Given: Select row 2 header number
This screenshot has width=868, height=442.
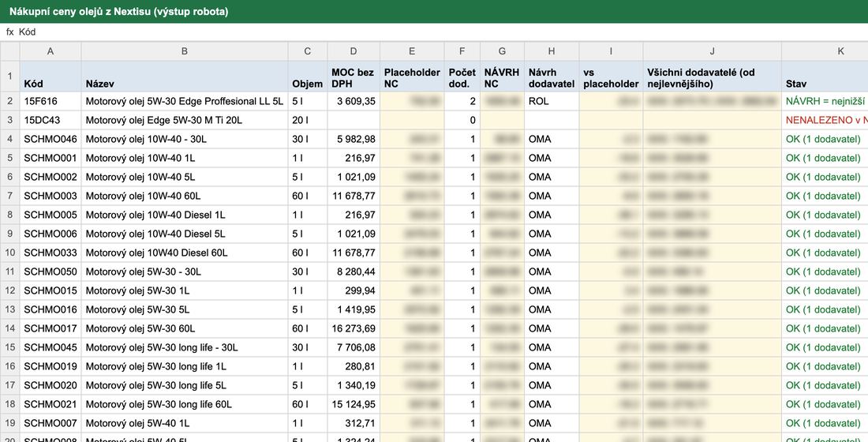Looking at the screenshot, I should pyautogui.click(x=10, y=101).
